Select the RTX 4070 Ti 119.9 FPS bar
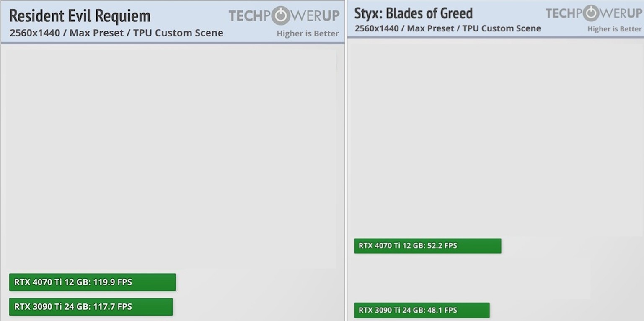The height and width of the screenshot is (321, 644). [92, 282]
